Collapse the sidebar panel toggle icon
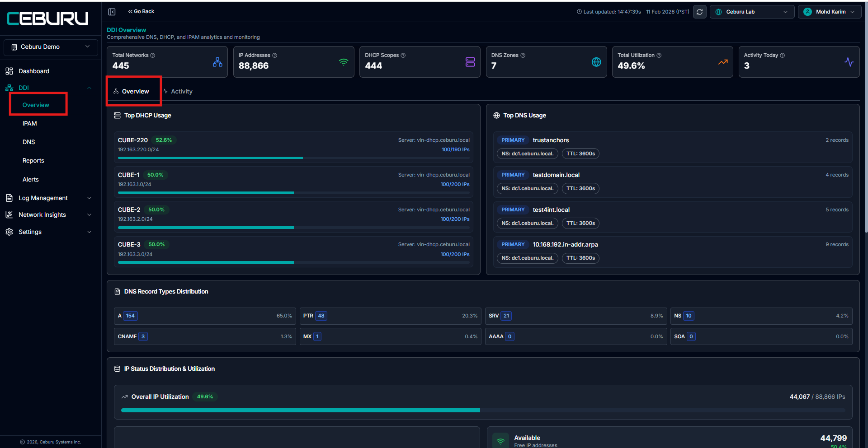The height and width of the screenshot is (448, 868). point(112,12)
